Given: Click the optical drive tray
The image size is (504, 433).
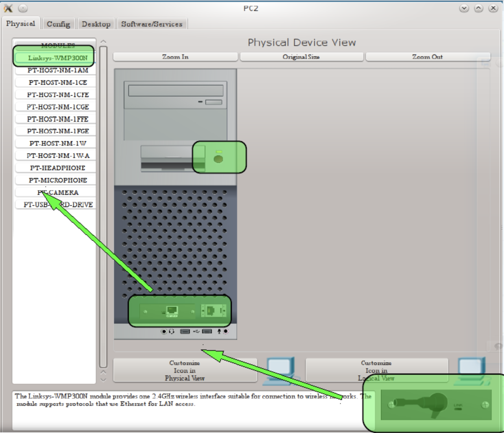Looking at the screenshot, I should pos(176,91).
